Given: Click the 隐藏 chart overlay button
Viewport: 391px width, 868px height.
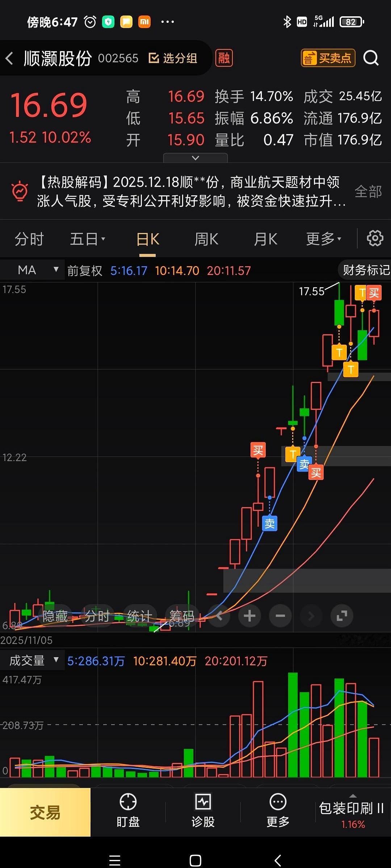Looking at the screenshot, I should (x=55, y=616).
